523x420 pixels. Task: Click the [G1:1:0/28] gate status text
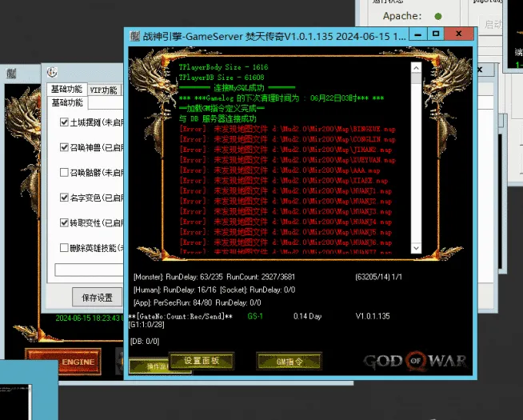point(146,324)
